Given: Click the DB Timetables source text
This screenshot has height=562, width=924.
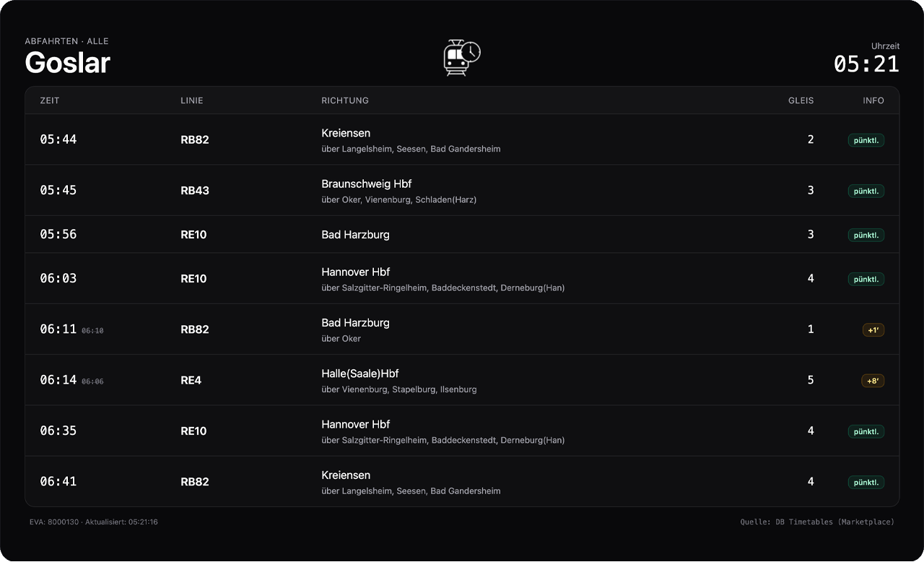Looking at the screenshot, I should point(817,522).
